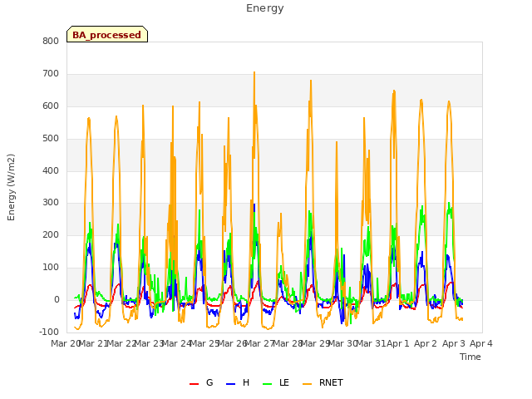Click the Time x-axis title
The width and height of the screenshot is (532, 399).
(x=470, y=357)
